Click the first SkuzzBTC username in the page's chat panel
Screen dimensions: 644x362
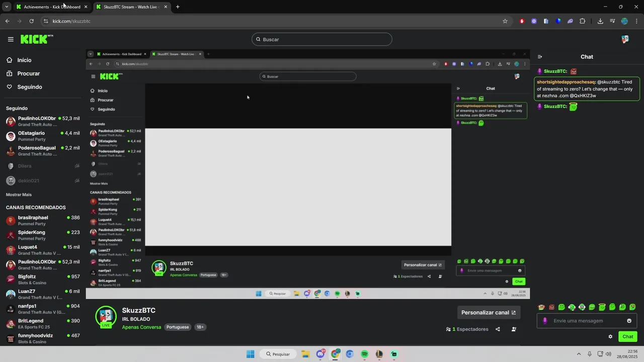555,71
